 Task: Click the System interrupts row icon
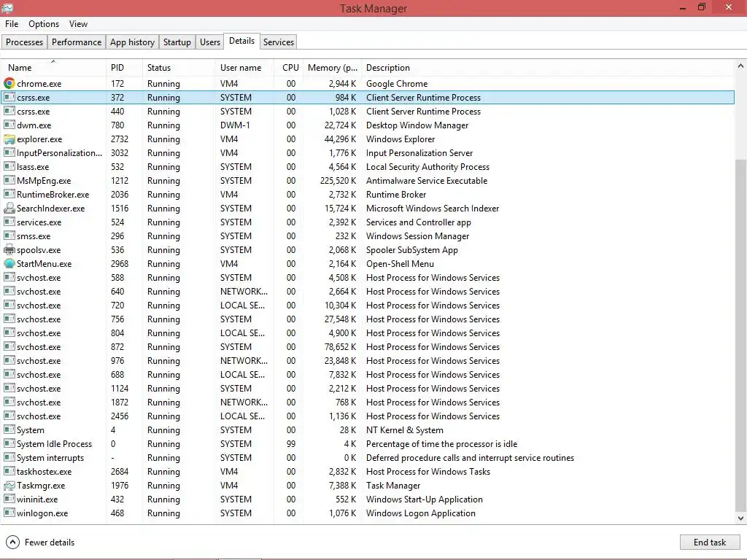point(9,457)
